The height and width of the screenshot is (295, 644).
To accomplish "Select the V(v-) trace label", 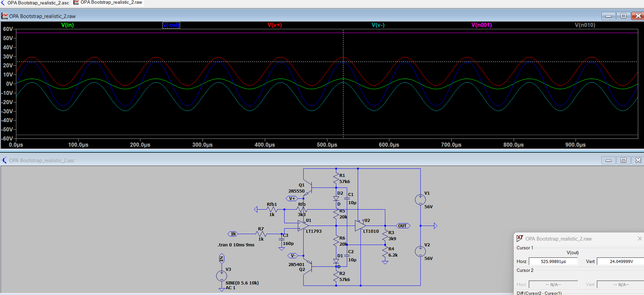I will tap(378, 25).
